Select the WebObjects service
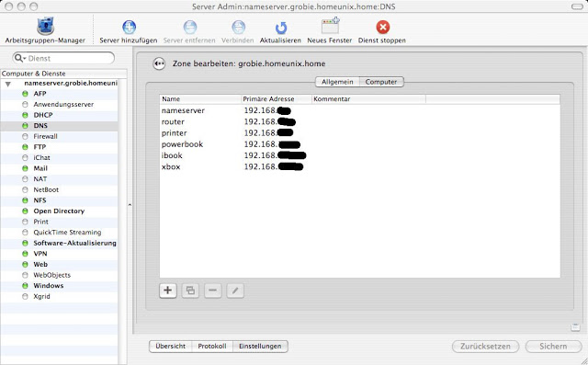The width and height of the screenshot is (588, 365). coord(59,275)
